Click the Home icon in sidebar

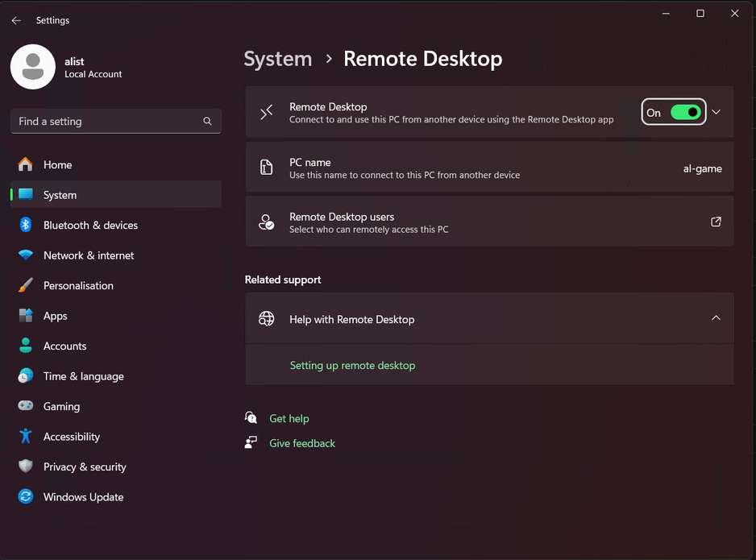(26, 164)
